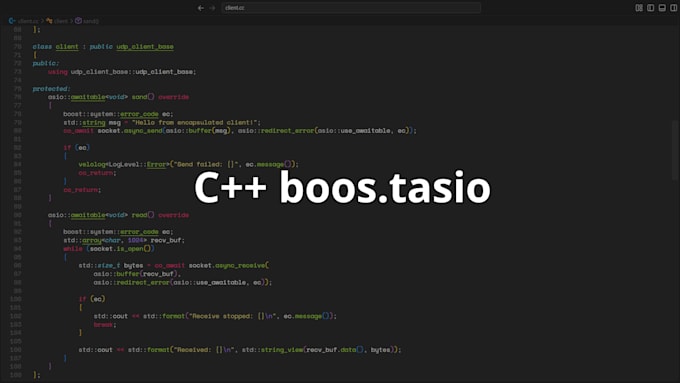The image size is (680, 383).
Task: Open the Customize Layout icon
Action: click(639, 8)
